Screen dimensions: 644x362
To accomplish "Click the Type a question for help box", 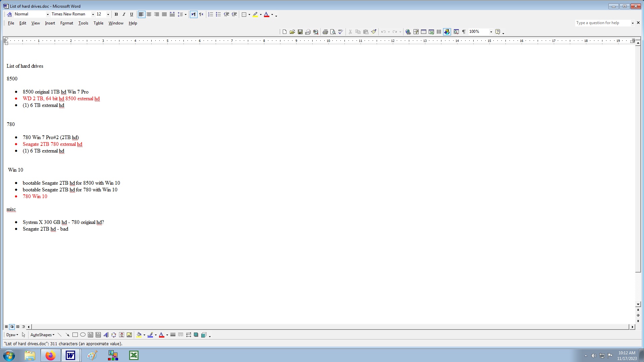I will click(603, 23).
